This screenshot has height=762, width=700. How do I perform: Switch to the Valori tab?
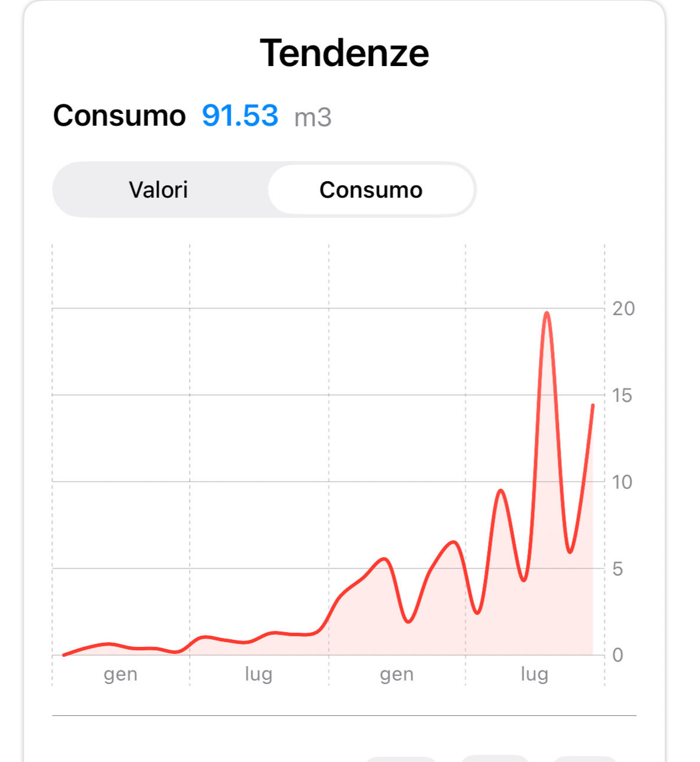(158, 190)
